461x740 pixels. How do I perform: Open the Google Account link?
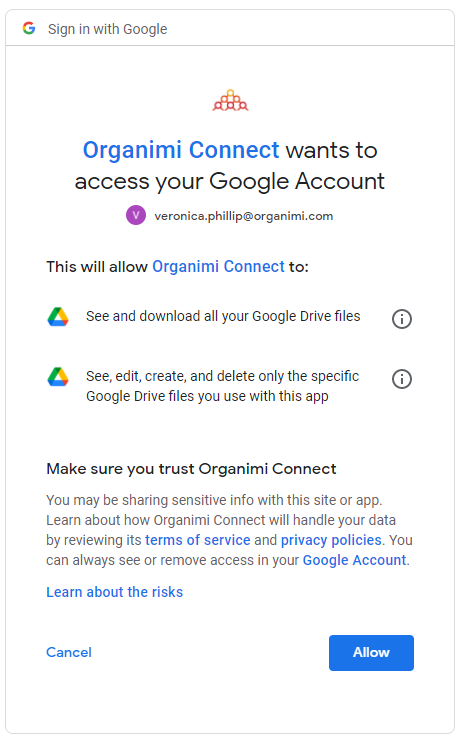click(x=354, y=560)
